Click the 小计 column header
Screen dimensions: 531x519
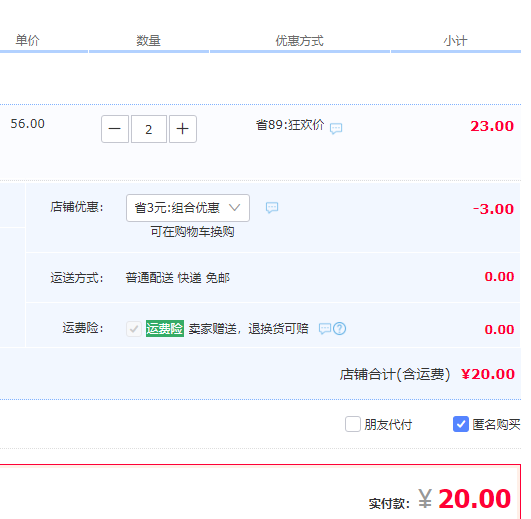(x=455, y=41)
